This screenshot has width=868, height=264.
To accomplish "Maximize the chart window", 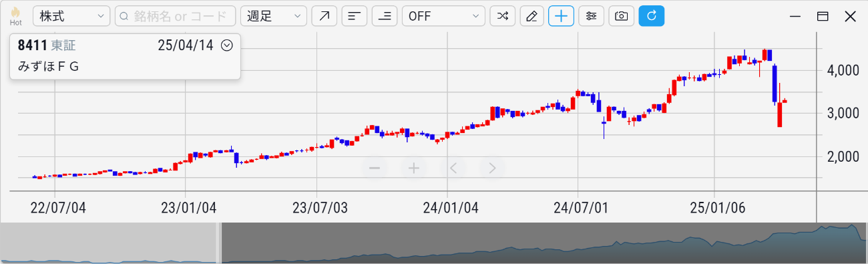I will (823, 16).
